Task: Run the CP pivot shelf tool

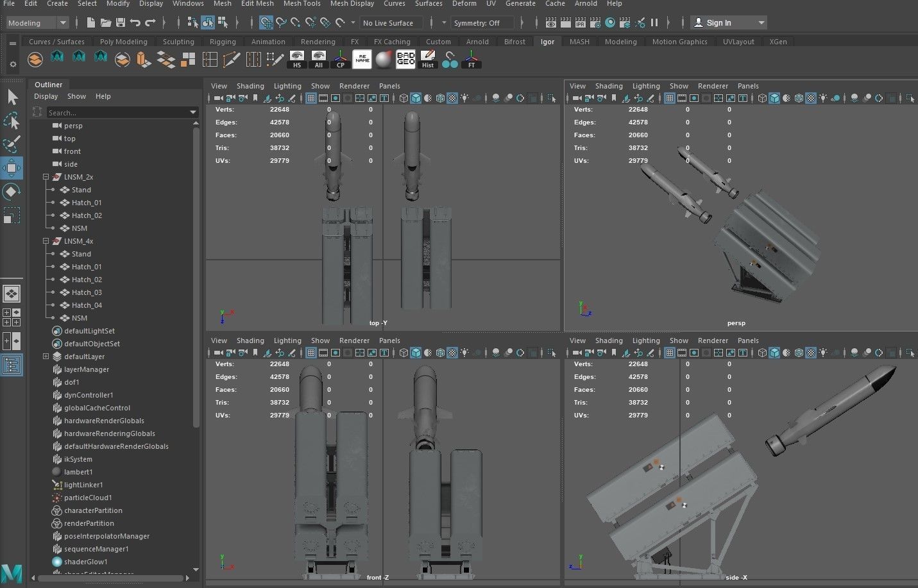Action: coord(341,60)
